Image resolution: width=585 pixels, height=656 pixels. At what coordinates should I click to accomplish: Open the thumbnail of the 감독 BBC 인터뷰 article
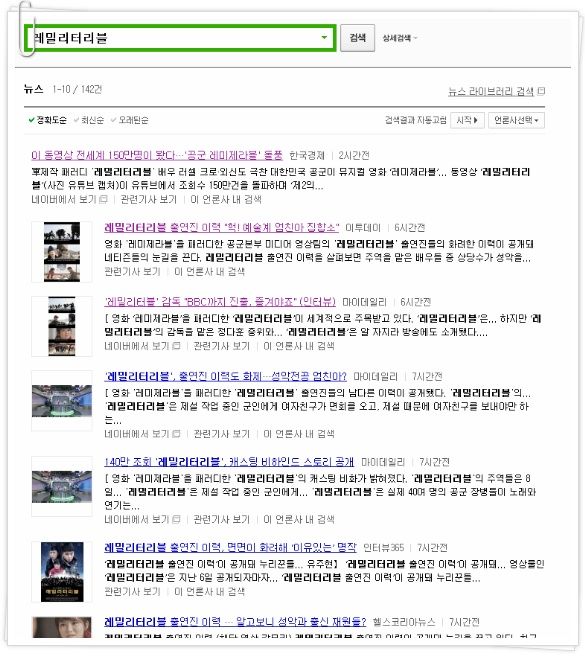62,326
